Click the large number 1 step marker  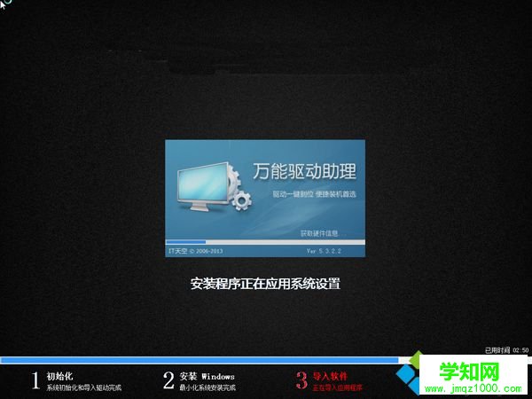[35, 380]
